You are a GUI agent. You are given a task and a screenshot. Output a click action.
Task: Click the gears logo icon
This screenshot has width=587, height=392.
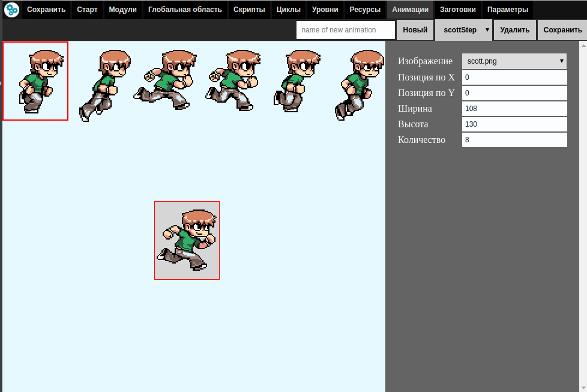click(11, 10)
